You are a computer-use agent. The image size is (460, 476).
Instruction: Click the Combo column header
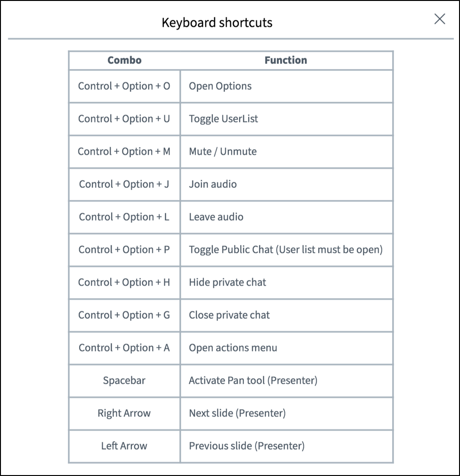pyautogui.click(x=124, y=60)
